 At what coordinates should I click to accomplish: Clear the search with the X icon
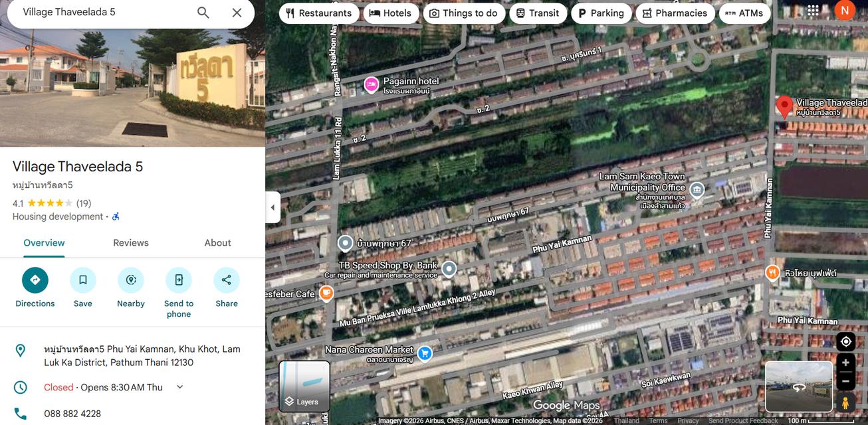237,13
